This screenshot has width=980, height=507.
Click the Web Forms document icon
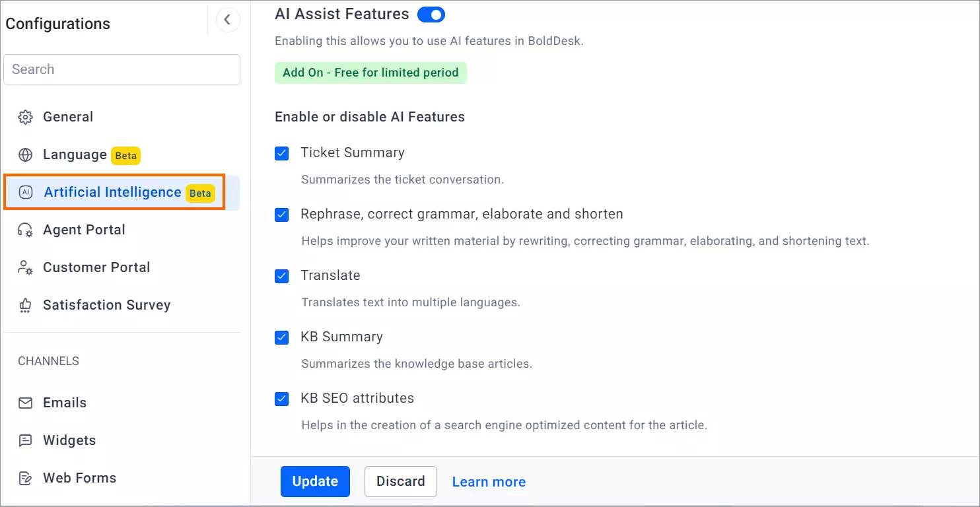point(25,478)
